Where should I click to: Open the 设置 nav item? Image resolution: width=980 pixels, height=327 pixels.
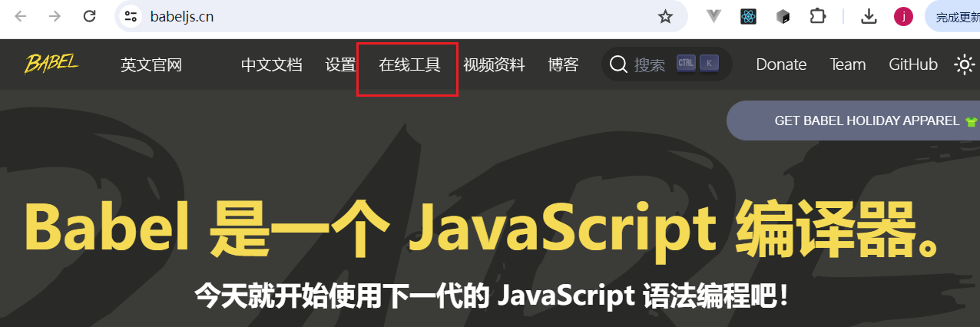pos(340,64)
